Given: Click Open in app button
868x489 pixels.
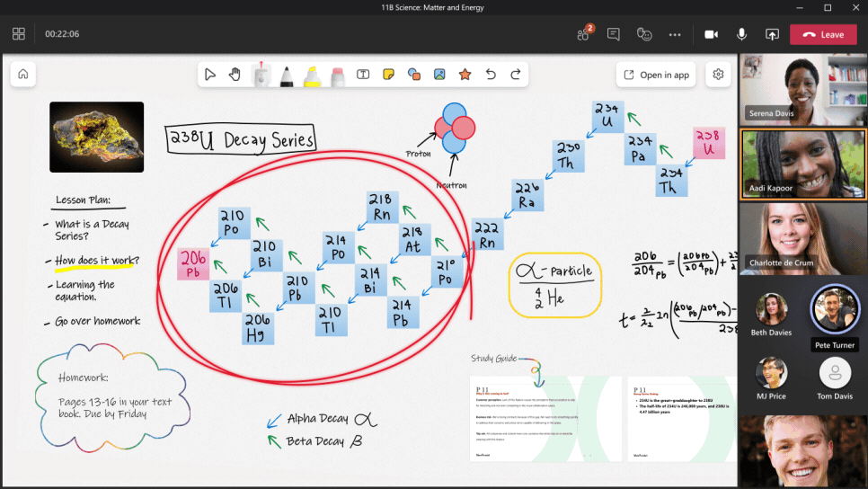Looking at the screenshot, I should click(x=657, y=75).
